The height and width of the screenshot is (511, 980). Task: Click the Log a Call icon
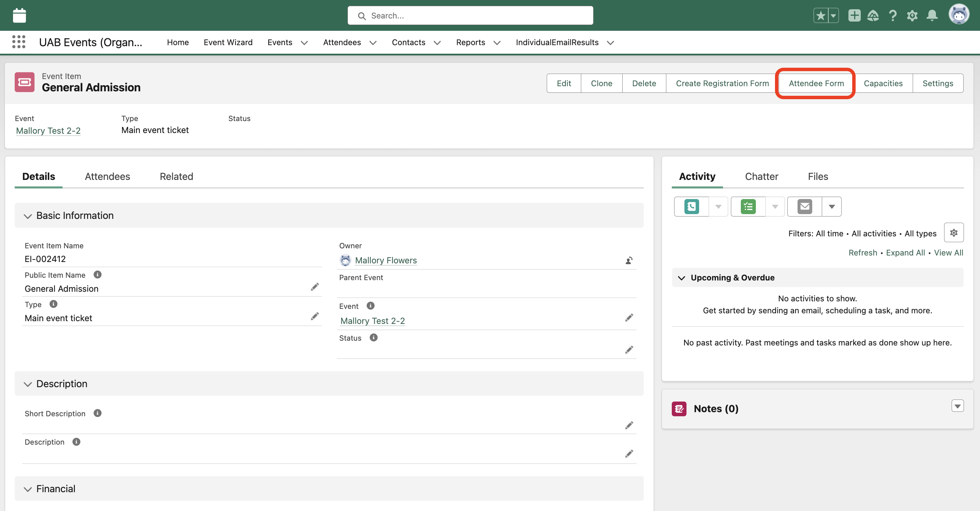pos(691,207)
